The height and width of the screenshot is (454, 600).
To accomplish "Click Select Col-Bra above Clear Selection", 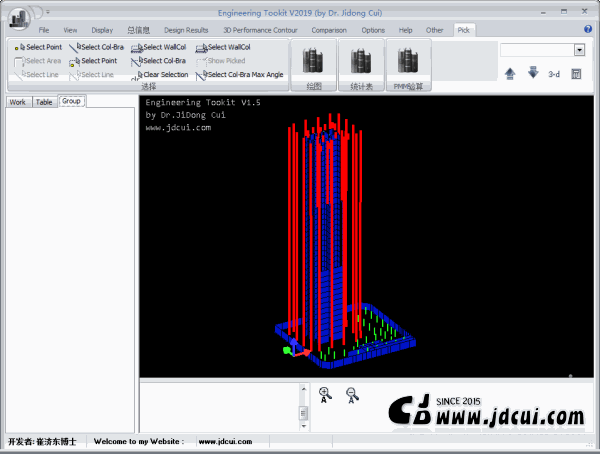I will click(158, 61).
